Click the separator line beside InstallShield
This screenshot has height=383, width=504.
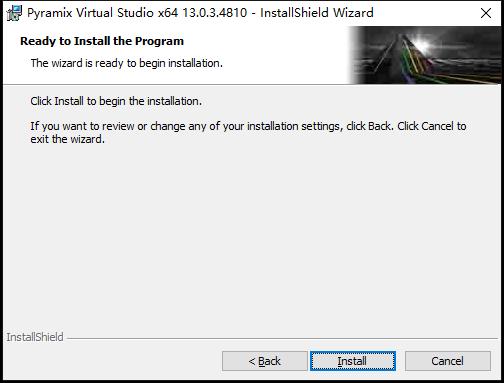coord(282,339)
